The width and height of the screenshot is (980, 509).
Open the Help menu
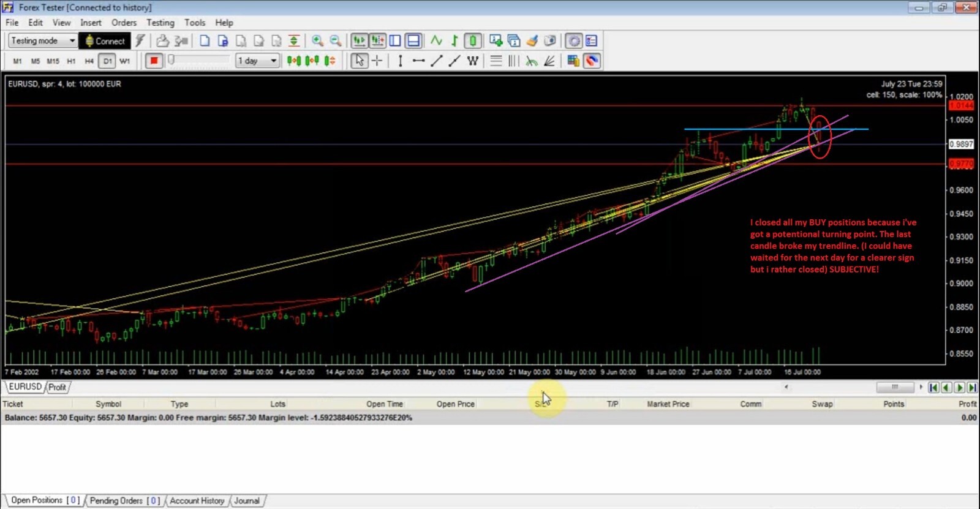(x=224, y=23)
